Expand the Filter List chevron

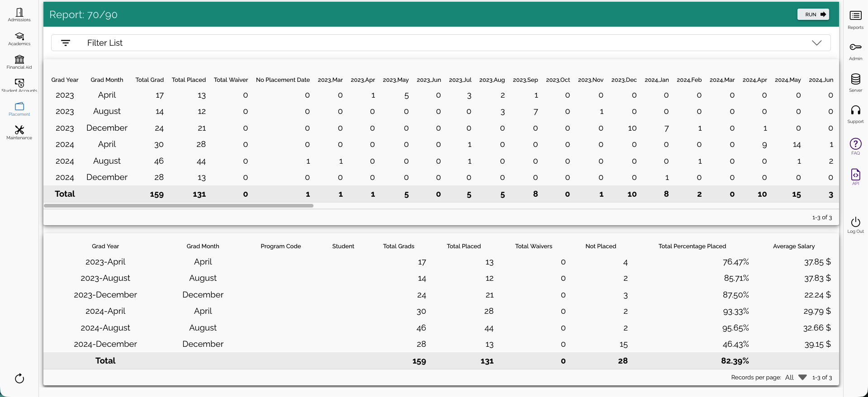pyautogui.click(x=816, y=43)
